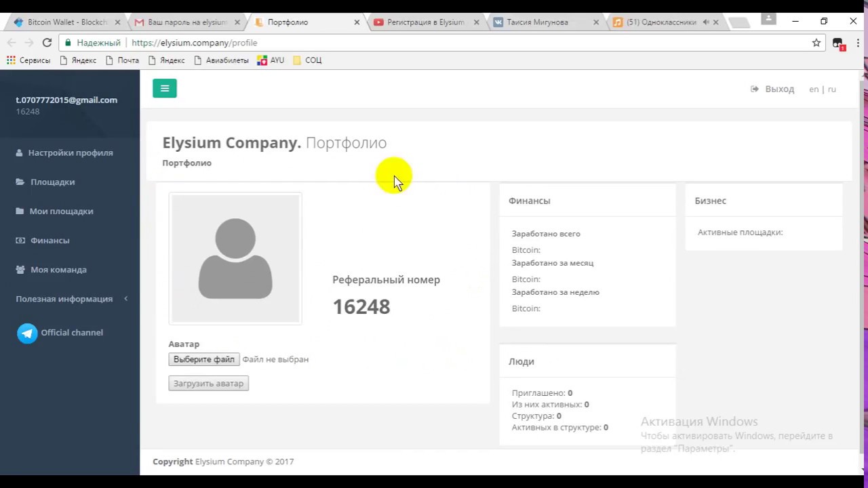This screenshot has width=868, height=488.
Task: Mute audio icon on Одноклассники tab
Action: point(706,22)
